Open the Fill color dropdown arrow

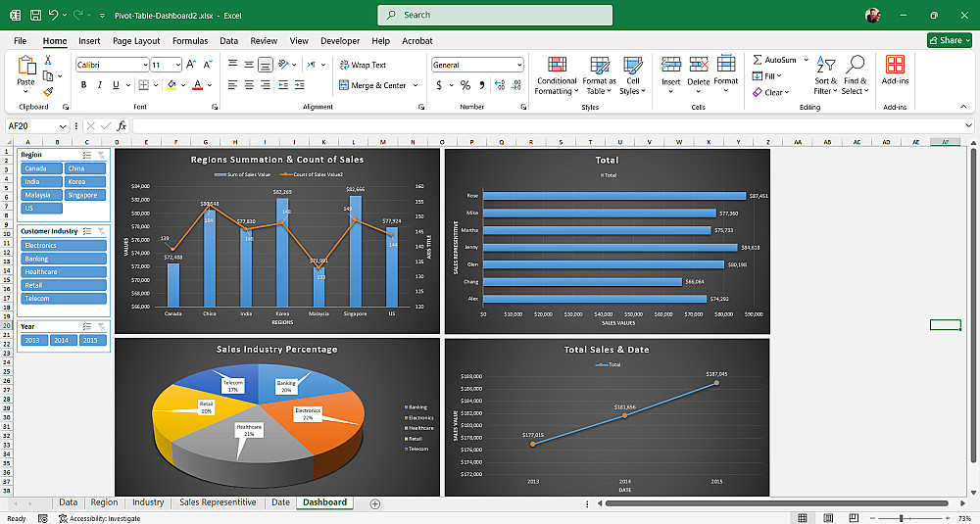point(183,85)
